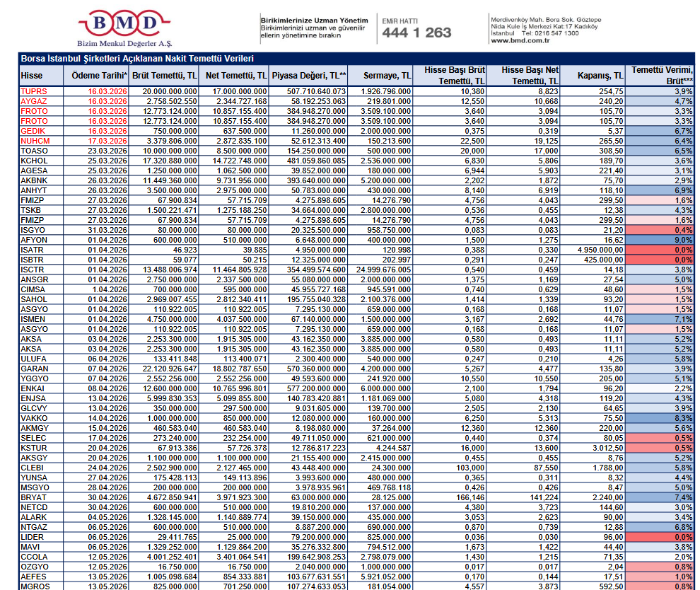Click the BRYAT ticker cell
This screenshot has height=590, width=700.
click(34, 497)
